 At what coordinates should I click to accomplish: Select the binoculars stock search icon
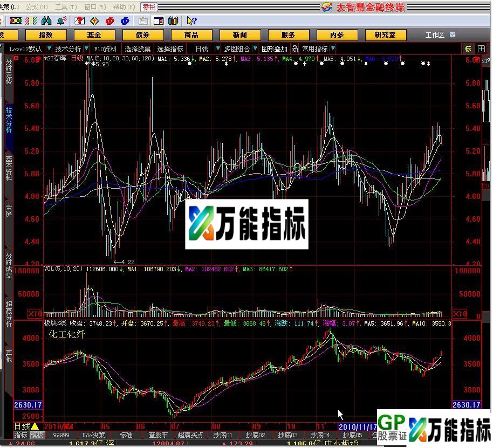[x=46, y=20]
